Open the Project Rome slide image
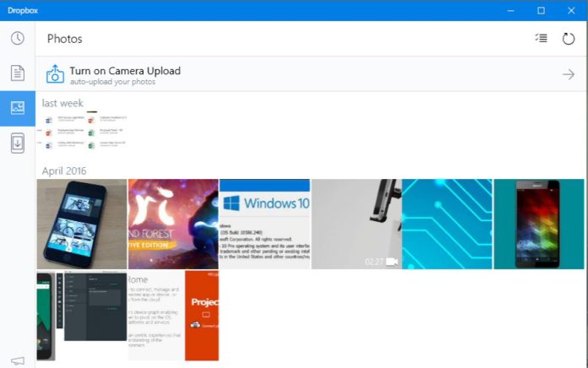This screenshot has height=368, width=588. [x=173, y=316]
